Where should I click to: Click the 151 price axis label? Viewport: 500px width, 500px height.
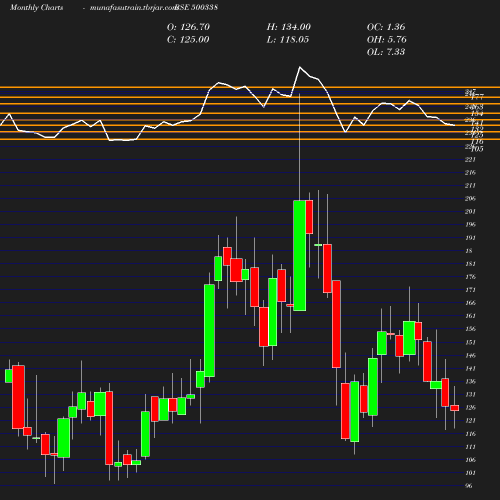470,342
